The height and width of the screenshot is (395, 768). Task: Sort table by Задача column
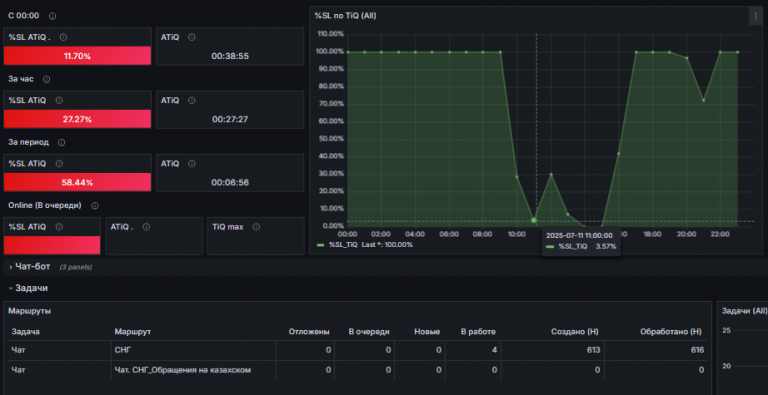click(25, 332)
